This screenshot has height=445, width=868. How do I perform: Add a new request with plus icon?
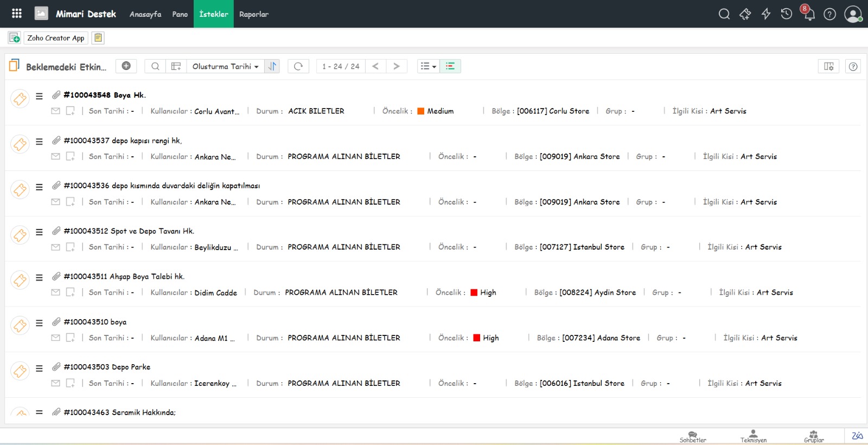126,66
